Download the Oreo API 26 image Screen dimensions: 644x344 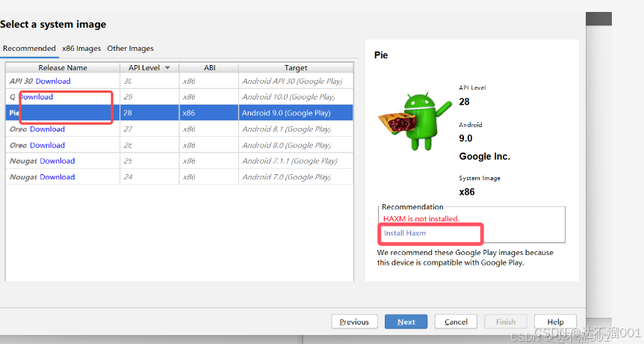(x=47, y=145)
